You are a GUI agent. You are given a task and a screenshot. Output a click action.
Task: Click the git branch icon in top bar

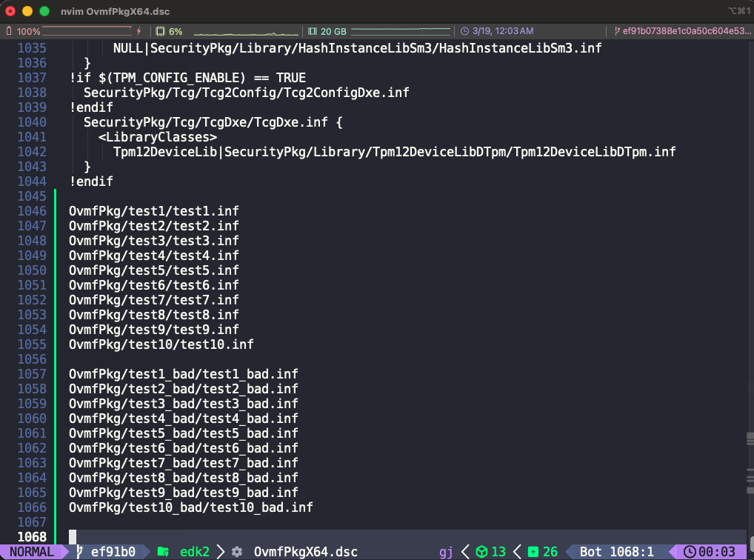pyautogui.click(x=616, y=32)
